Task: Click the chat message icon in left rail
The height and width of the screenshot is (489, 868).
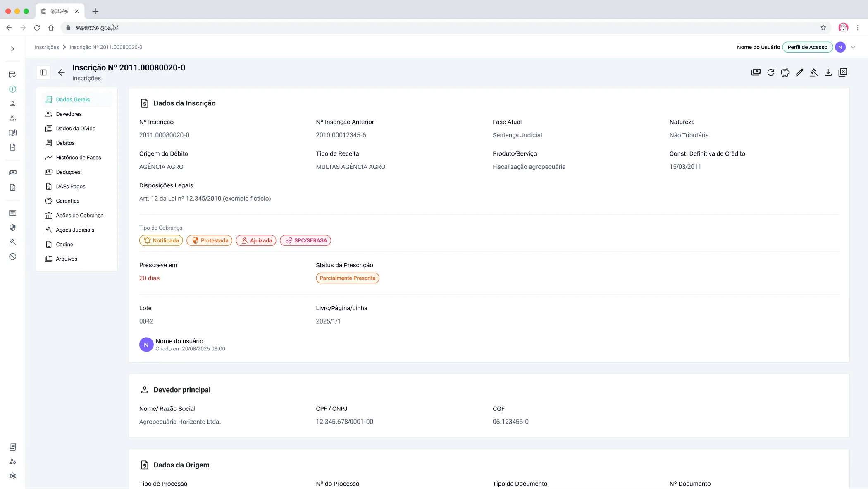Action: 13,213
